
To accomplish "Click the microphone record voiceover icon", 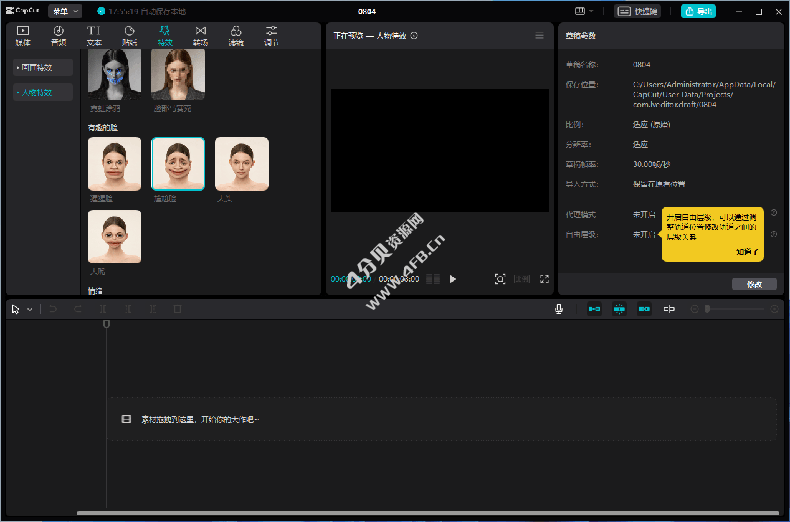I will coord(560,309).
